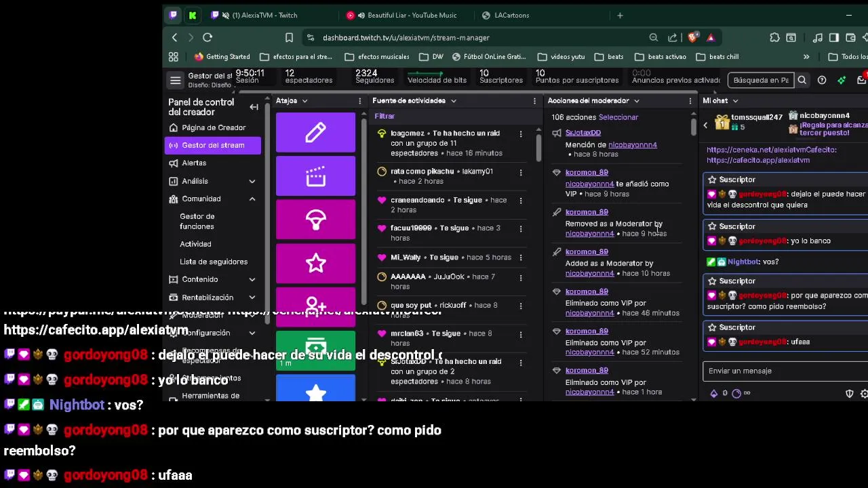The height and width of the screenshot is (488, 868).
Task: Expand the Contenido sidebar section
Action: [x=252, y=279]
